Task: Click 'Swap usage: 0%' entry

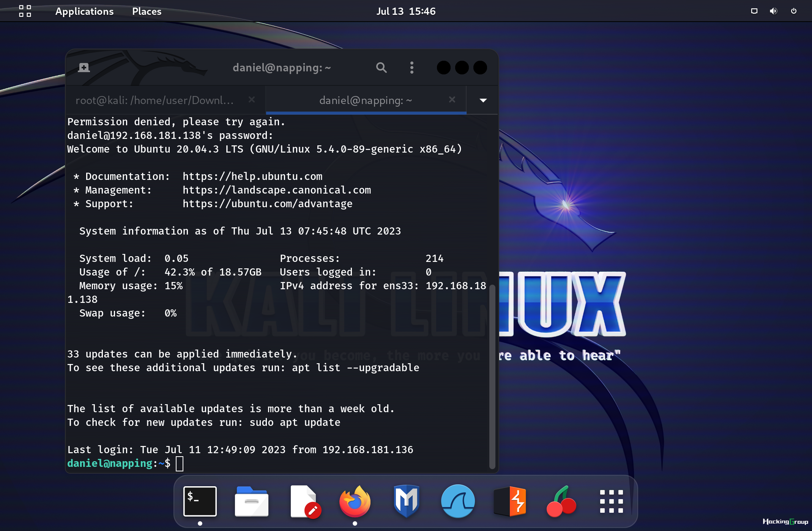Action: click(x=128, y=313)
